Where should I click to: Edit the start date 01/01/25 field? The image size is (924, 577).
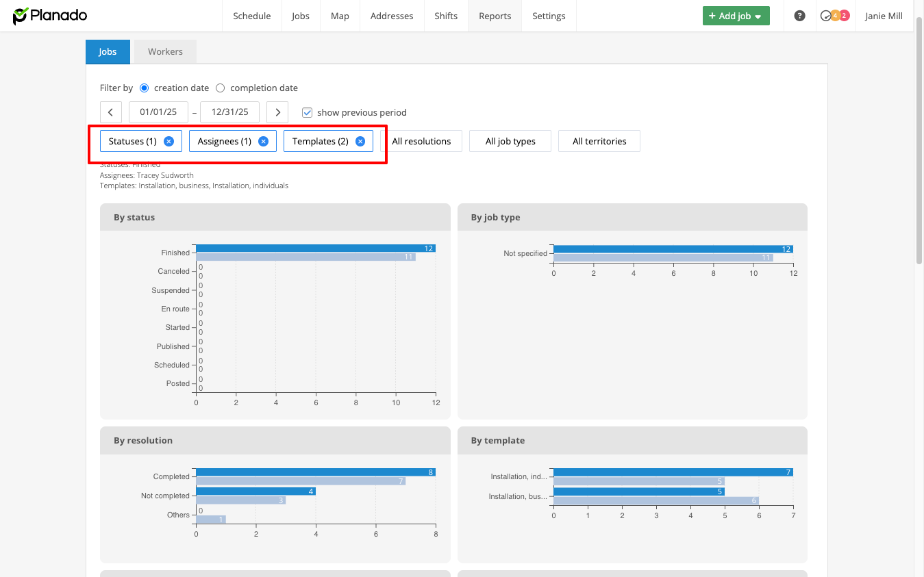pos(158,112)
